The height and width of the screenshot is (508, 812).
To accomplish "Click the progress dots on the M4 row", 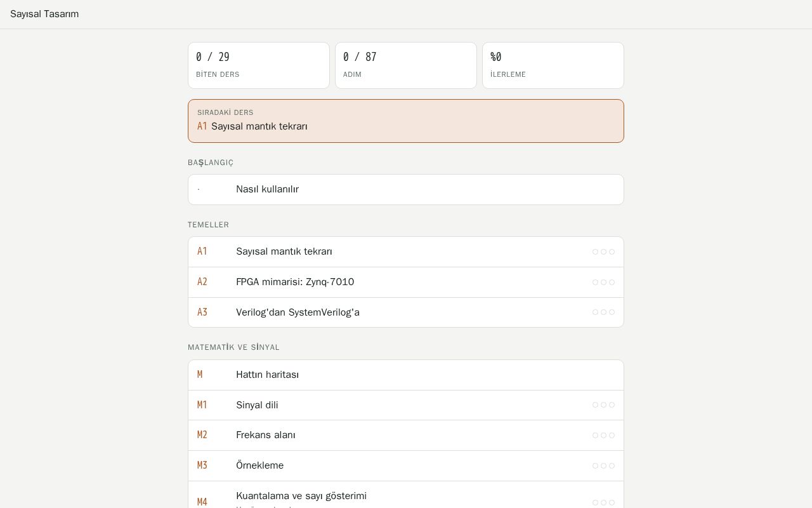I will click(x=603, y=502).
